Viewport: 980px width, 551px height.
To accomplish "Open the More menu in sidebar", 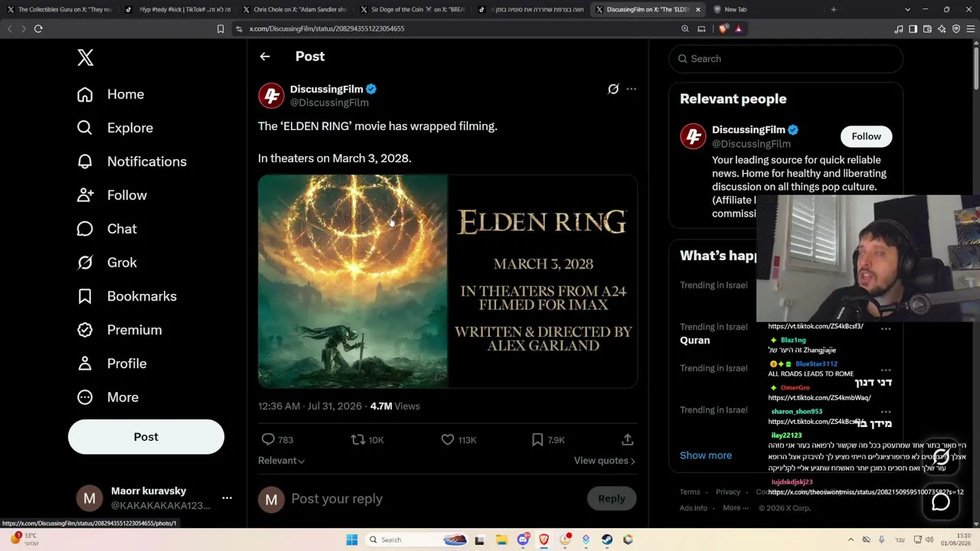I will pos(107,397).
